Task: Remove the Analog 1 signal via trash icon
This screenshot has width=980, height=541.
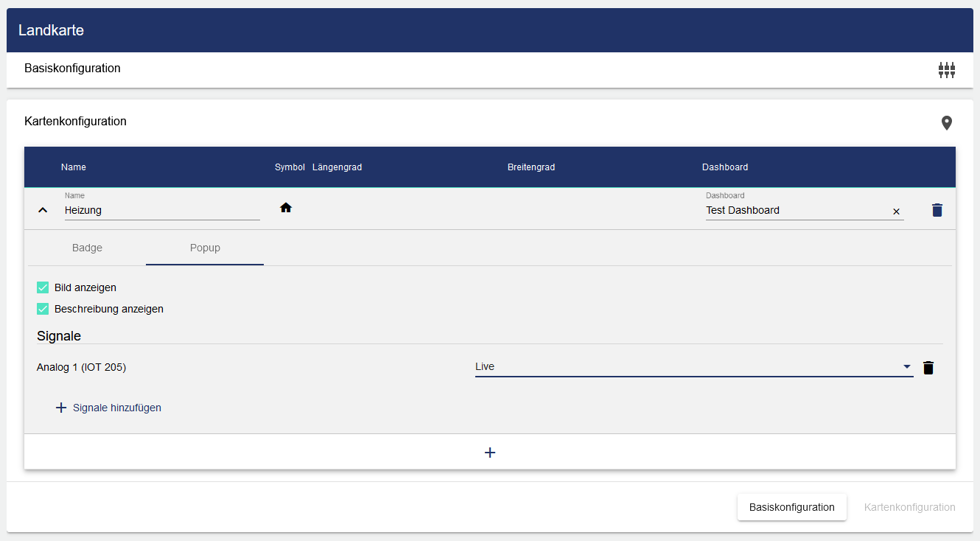Action: [x=928, y=368]
